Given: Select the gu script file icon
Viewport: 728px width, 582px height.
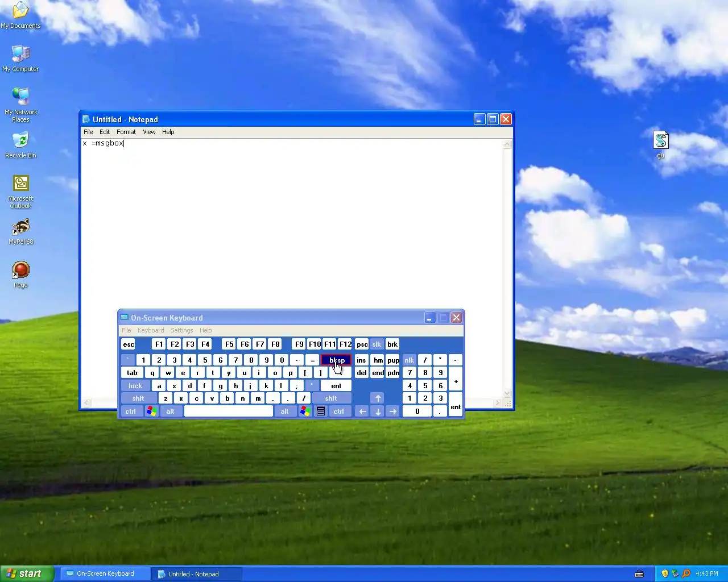Looking at the screenshot, I should [x=660, y=144].
